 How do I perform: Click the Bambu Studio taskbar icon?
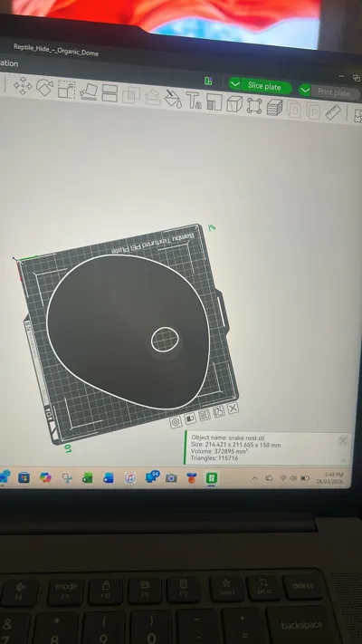[212, 478]
